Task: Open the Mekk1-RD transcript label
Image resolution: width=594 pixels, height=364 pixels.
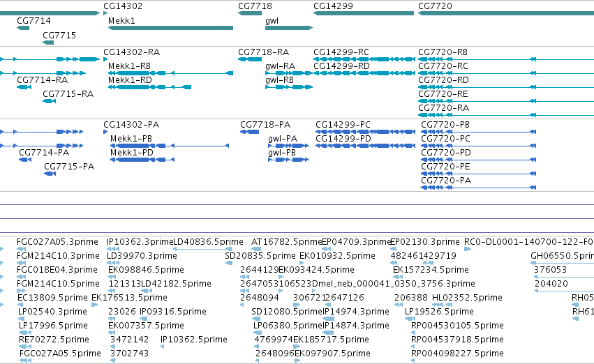Action: [x=130, y=79]
